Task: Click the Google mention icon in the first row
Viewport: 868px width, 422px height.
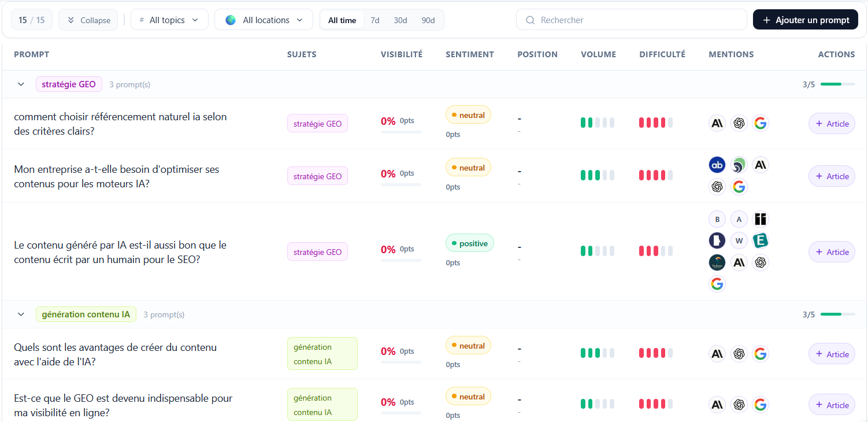Action: tap(761, 123)
